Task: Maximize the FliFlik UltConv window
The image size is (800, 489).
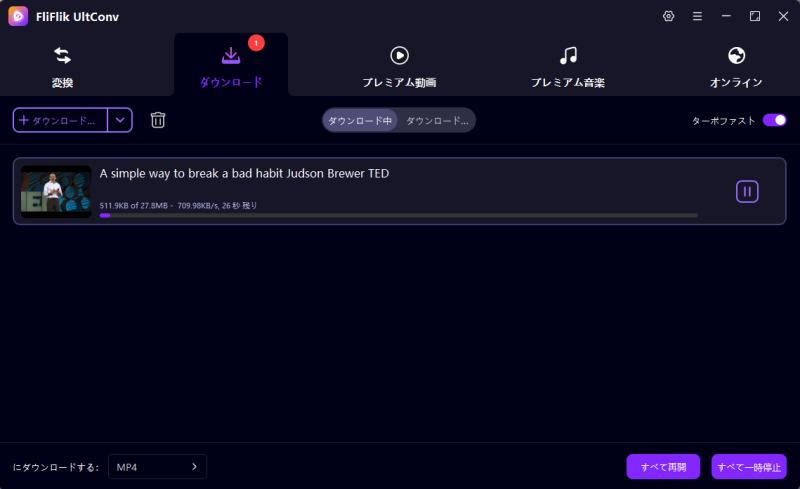Action: [x=755, y=16]
